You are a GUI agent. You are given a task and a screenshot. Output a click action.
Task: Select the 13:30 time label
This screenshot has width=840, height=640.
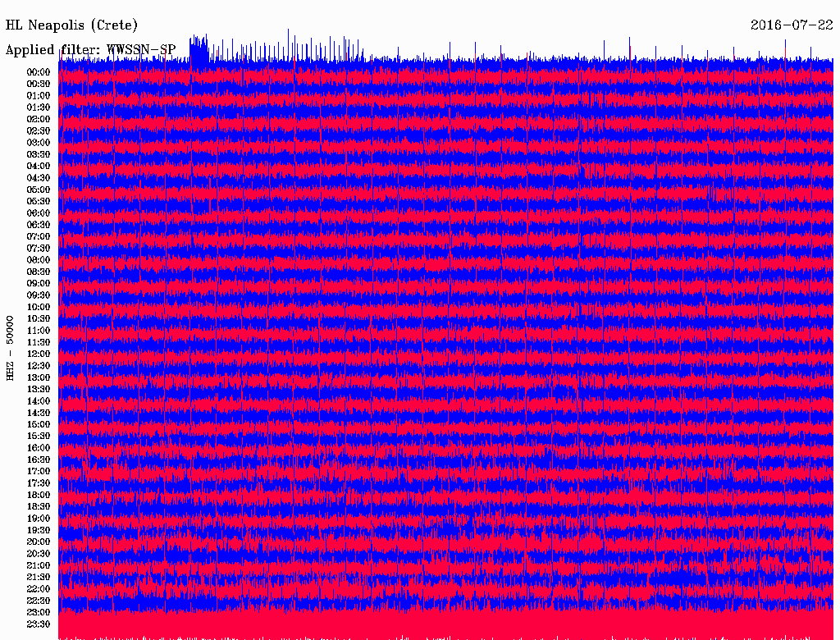(39, 389)
